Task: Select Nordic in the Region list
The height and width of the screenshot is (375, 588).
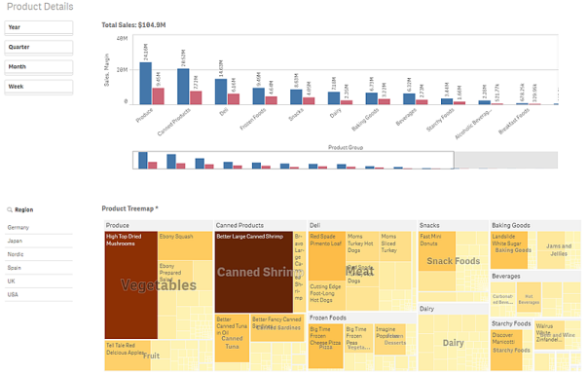Action: click(x=39, y=254)
